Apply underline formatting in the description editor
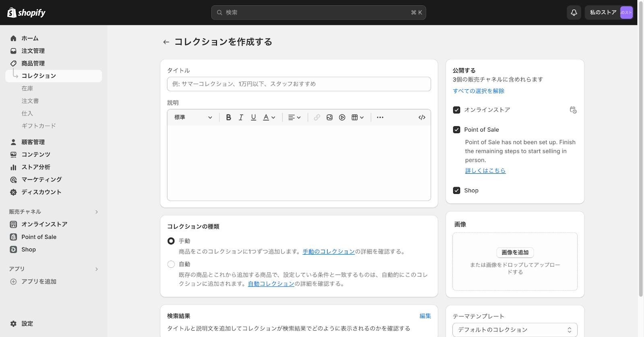Image resolution: width=644 pixels, height=337 pixels. coord(253,117)
